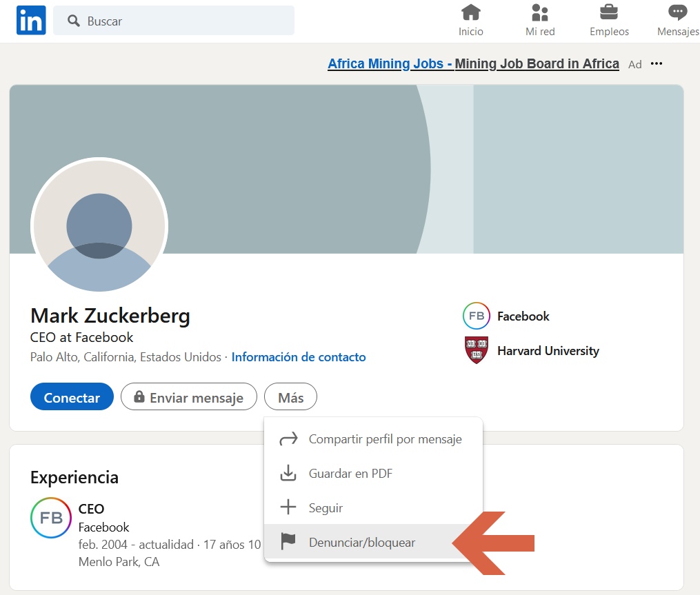This screenshot has height=595, width=700.
Task: Click the Harvard University crest icon
Action: (477, 350)
